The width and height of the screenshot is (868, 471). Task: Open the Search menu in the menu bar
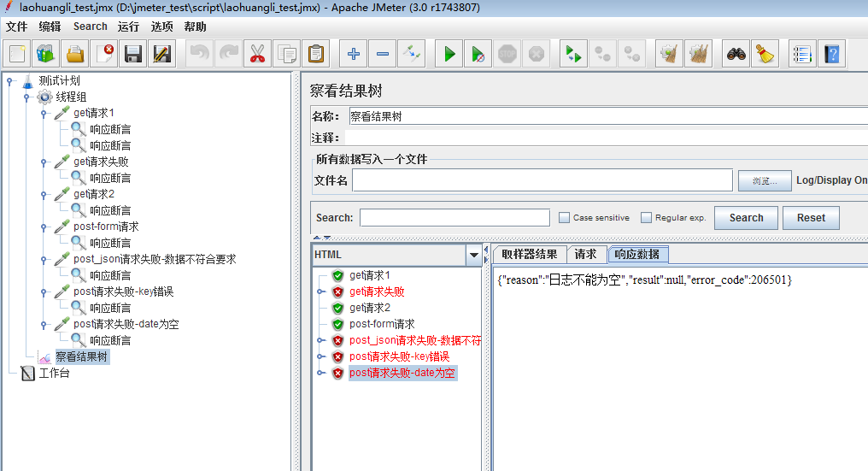click(x=91, y=26)
